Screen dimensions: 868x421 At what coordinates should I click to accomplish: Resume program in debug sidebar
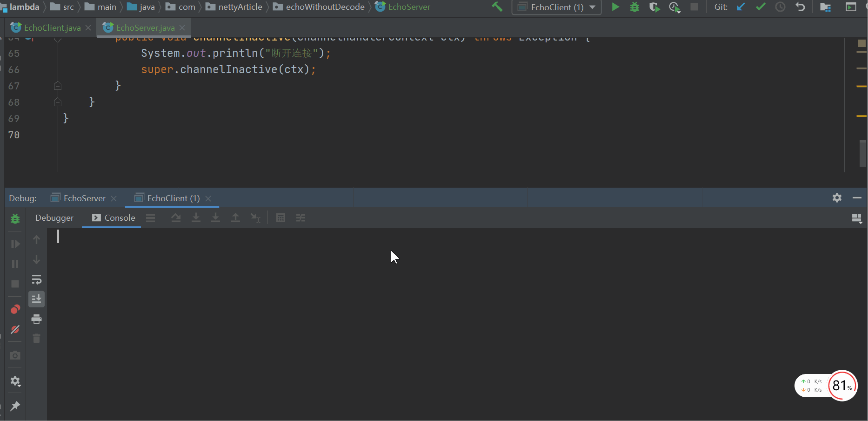tap(15, 244)
